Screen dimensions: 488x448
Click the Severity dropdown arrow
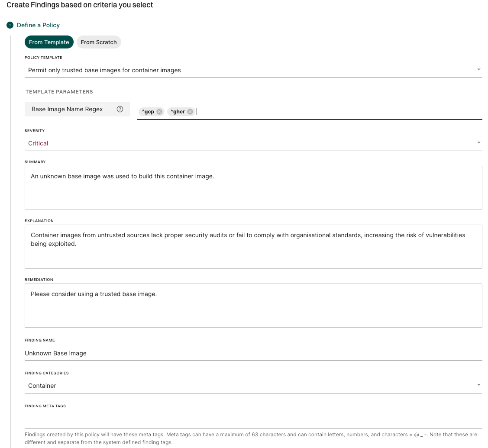click(479, 142)
